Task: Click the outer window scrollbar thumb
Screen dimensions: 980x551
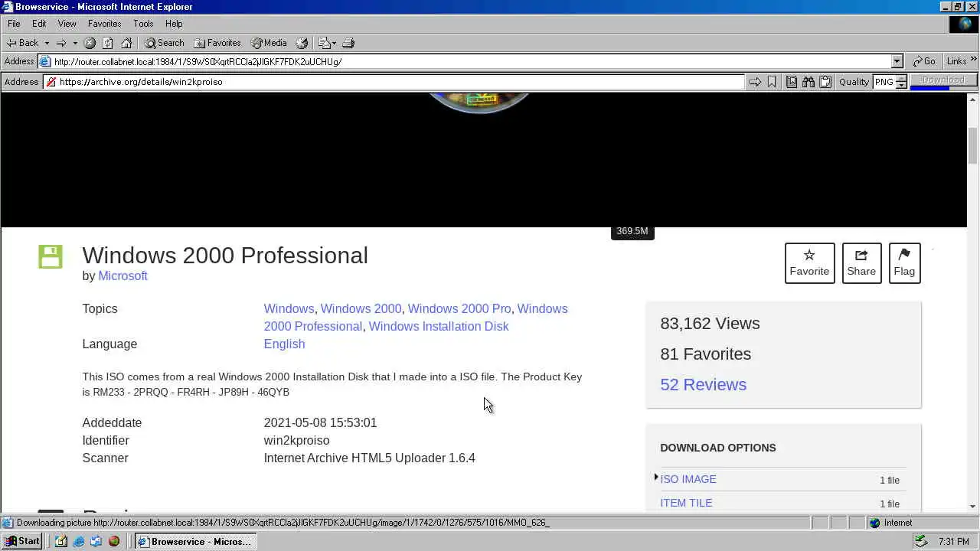Action: point(973,145)
